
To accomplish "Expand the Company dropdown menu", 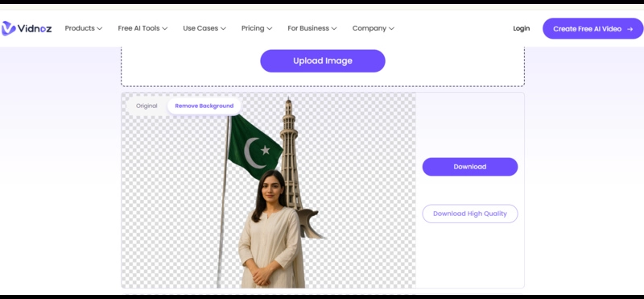I will point(373,28).
